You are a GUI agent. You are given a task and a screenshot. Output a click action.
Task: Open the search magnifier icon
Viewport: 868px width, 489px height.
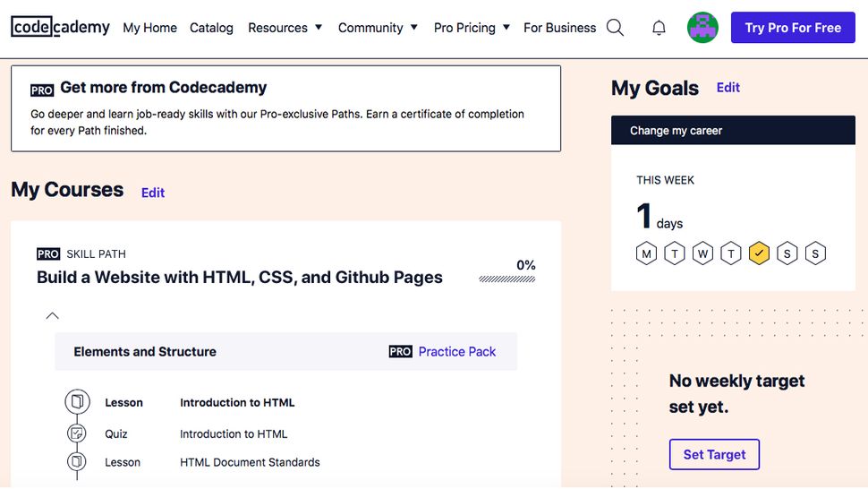coord(615,27)
